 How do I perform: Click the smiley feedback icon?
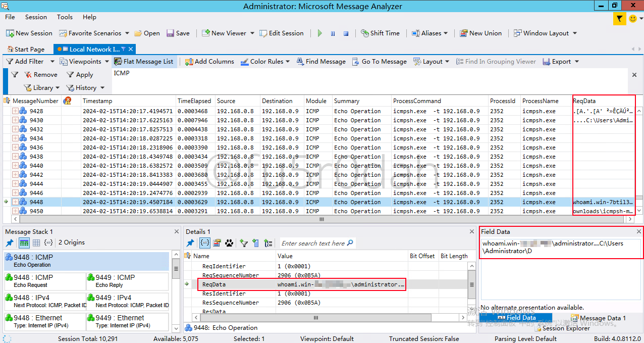(633, 19)
